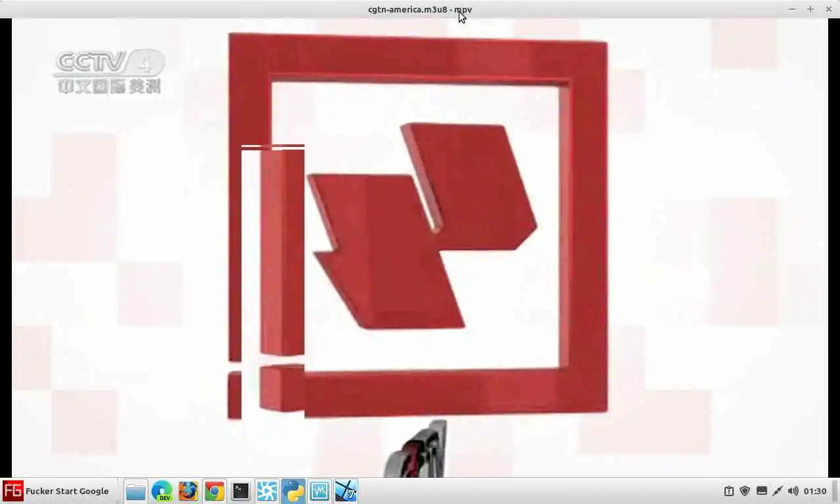
Task: Open the terminal emulator
Action: (x=241, y=491)
